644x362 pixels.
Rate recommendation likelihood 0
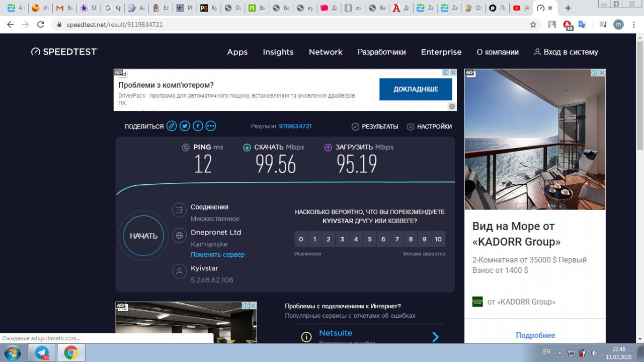pos(301,239)
